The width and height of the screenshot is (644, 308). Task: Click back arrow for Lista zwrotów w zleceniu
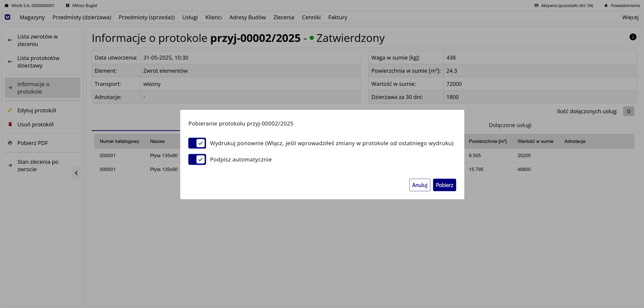10,40
